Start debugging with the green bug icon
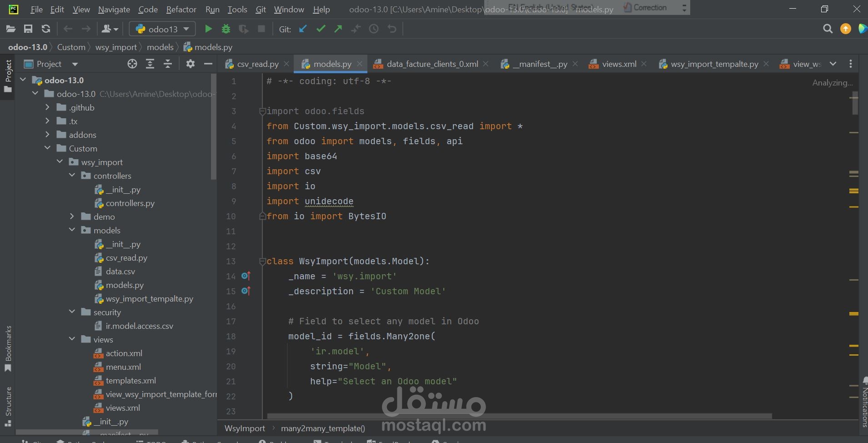The image size is (868, 443). (x=226, y=29)
